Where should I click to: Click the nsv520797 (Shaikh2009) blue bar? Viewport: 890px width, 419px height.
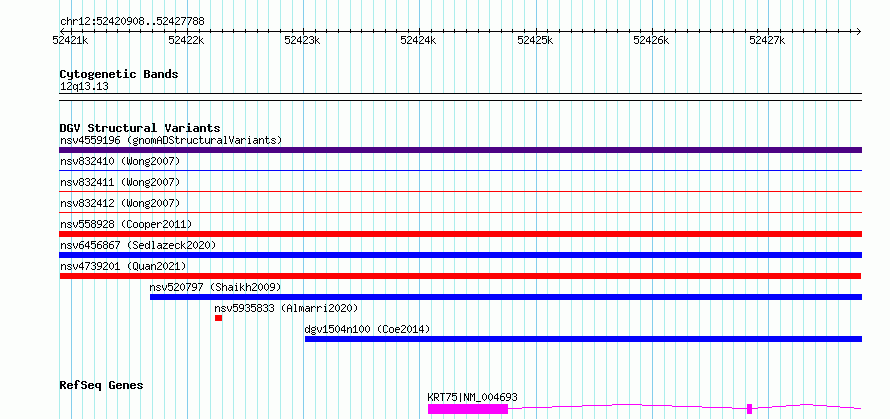coord(506,297)
